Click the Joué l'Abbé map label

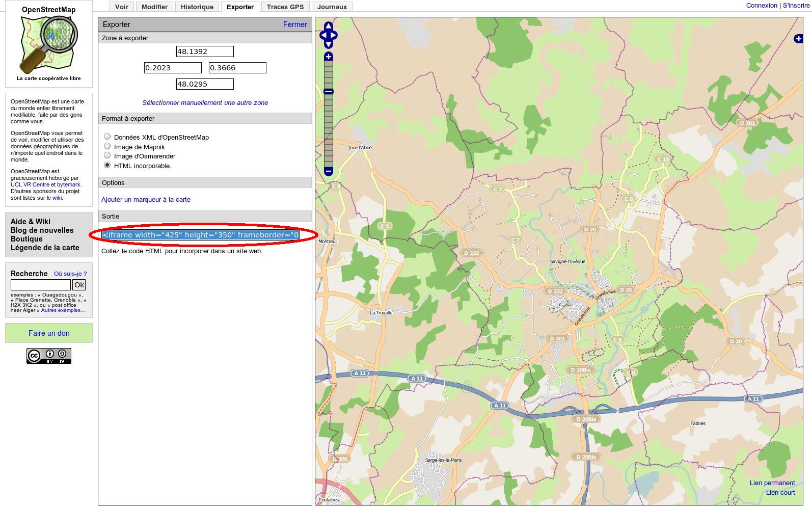click(x=360, y=148)
